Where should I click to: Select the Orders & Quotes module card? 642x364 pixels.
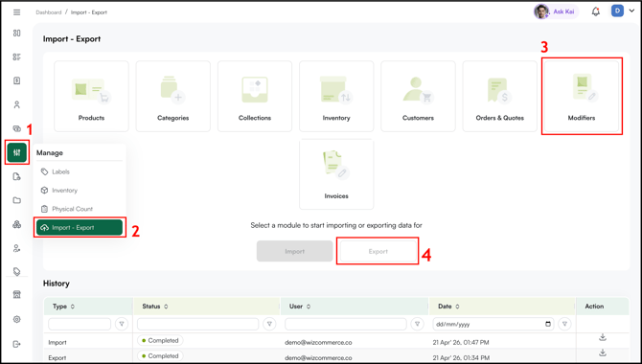coord(499,96)
